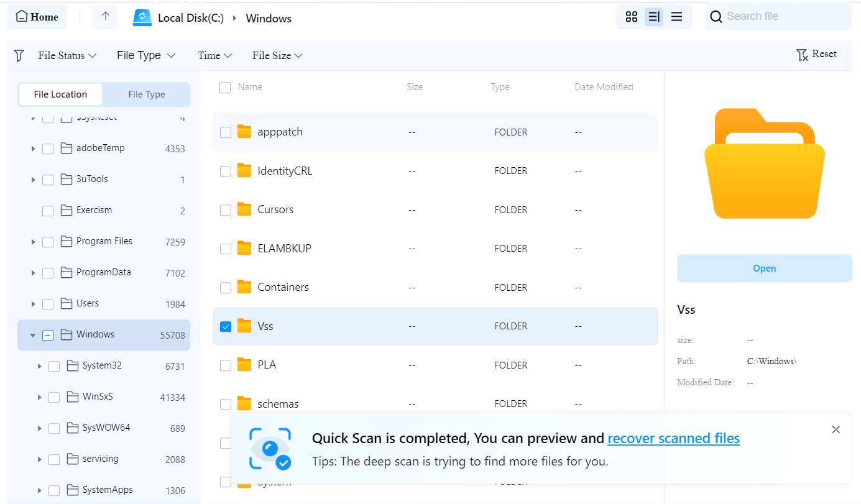The width and height of the screenshot is (861, 504).
Task: Click the up-arrow parent folder icon
Action: click(x=104, y=17)
